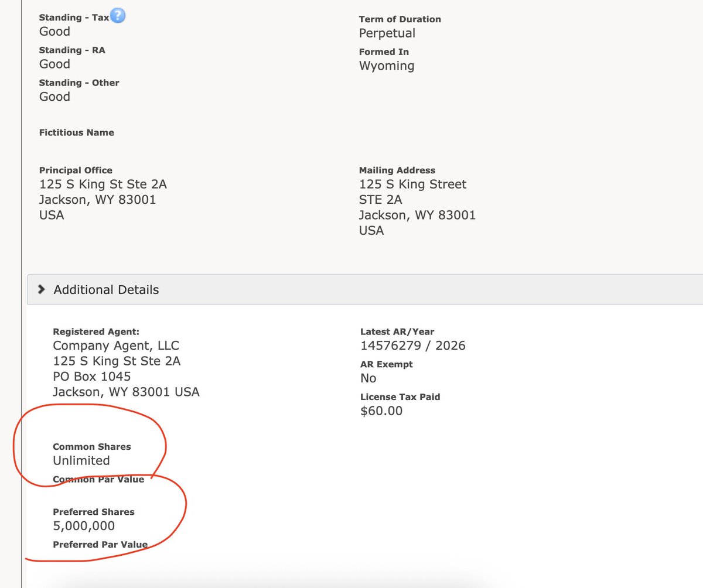Click the Preferred Par Value label
703x588 pixels.
[x=100, y=545]
